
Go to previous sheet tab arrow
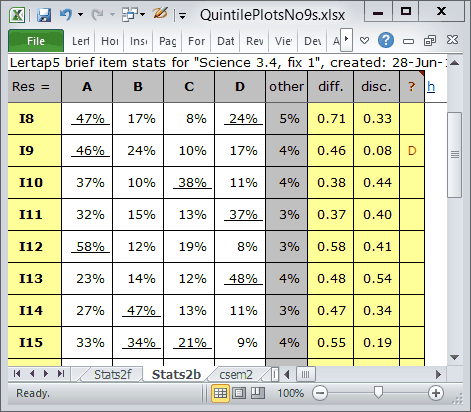[x=32, y=374]
